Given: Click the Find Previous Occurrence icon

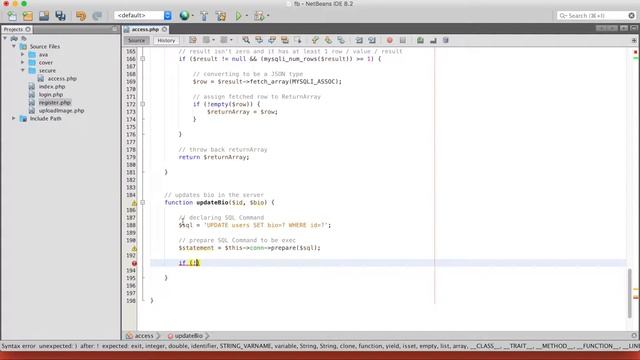Looking at the screenshot, I should pos(259,40).
